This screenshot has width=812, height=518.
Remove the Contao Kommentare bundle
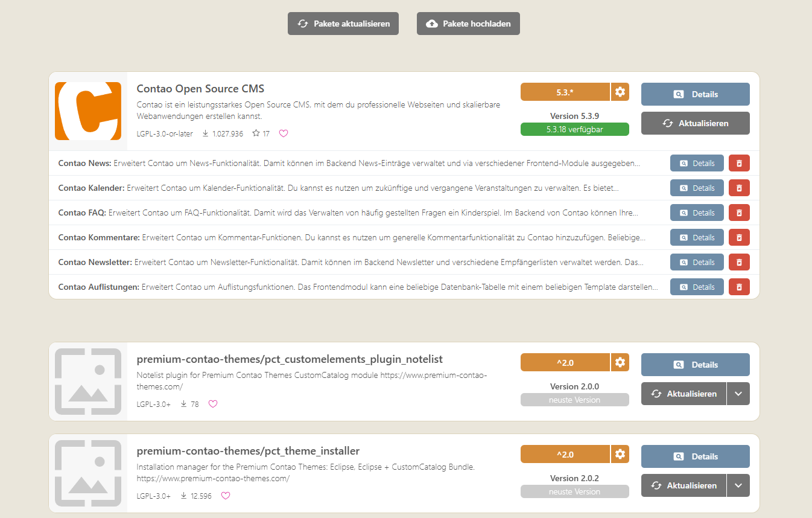(x=740, y=237)
